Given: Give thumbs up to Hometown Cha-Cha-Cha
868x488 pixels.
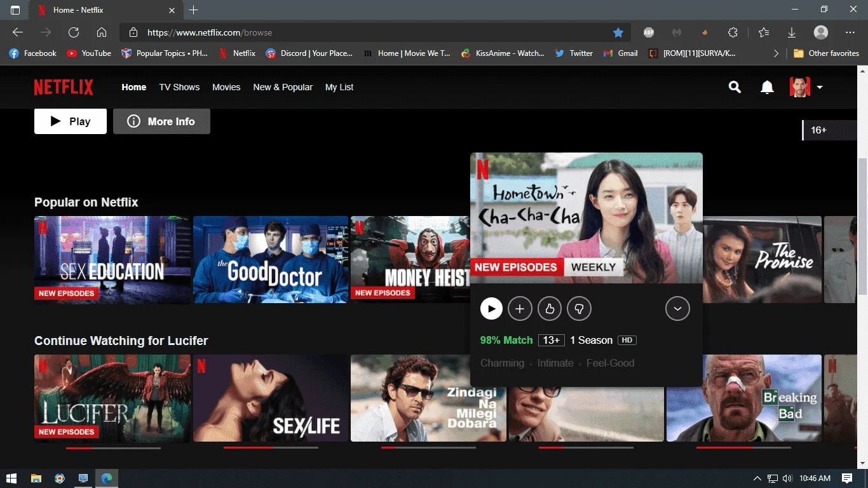Looking at the screenshot, I should (550, 309).
